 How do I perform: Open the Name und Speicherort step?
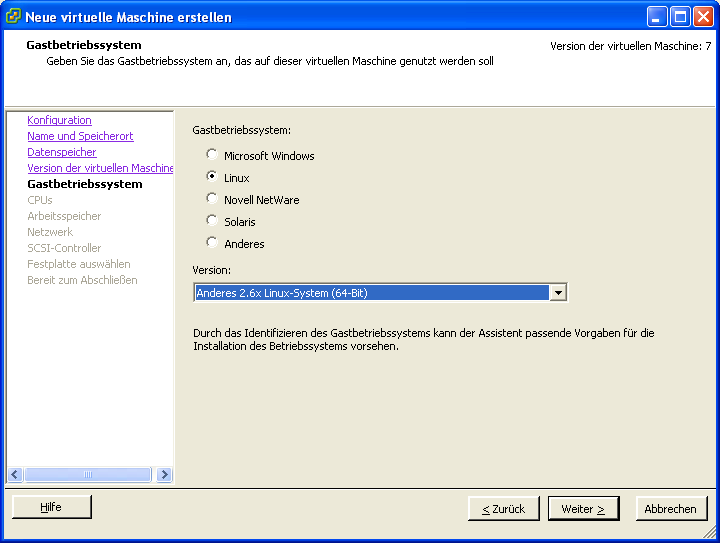pos(80,136)
